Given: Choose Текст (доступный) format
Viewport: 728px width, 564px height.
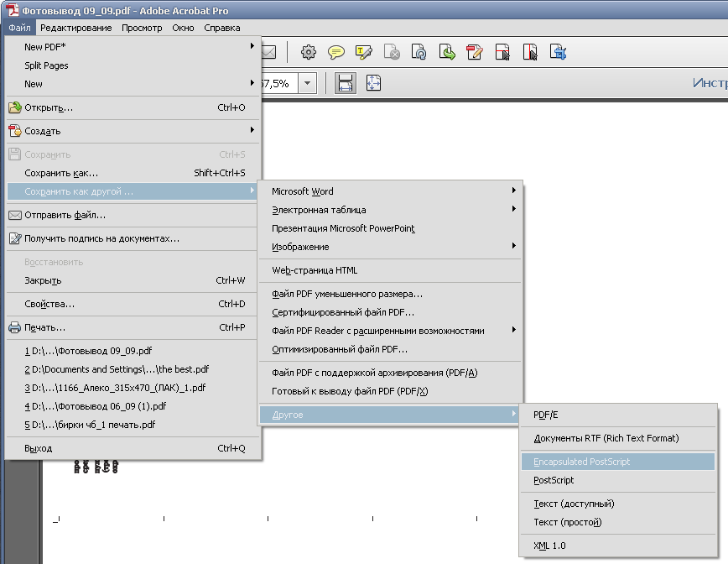Looking at the screenshot, I should click(x=618, y=504).
